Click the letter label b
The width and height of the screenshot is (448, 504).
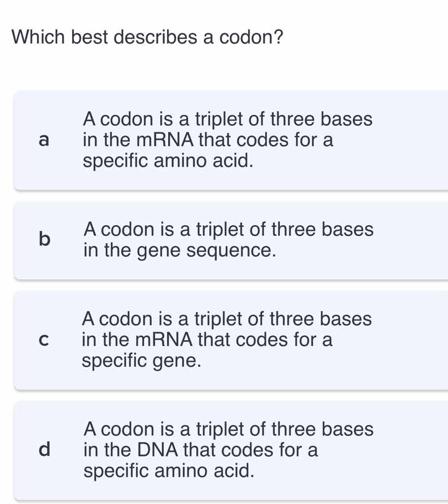pyautogui.click(x=43, y=239)
